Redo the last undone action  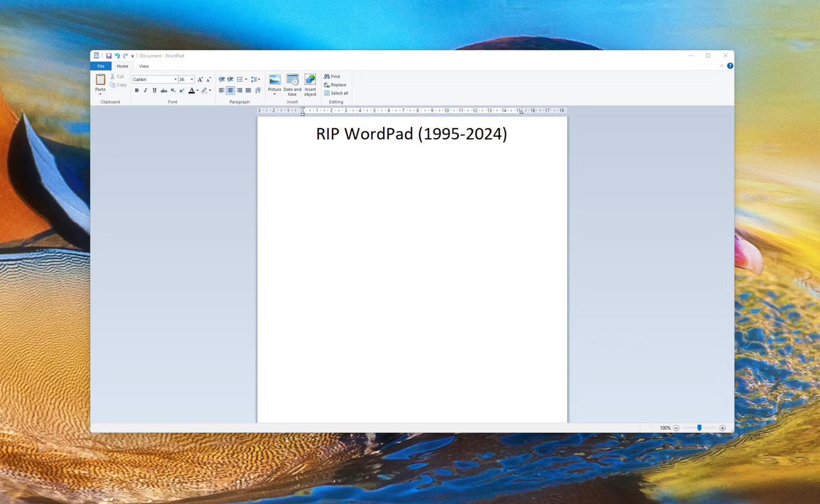(x=125, y=56)
